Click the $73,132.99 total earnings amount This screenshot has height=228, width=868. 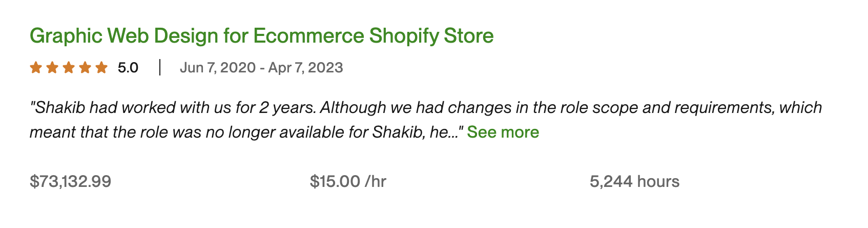click(x=71, y=181)
